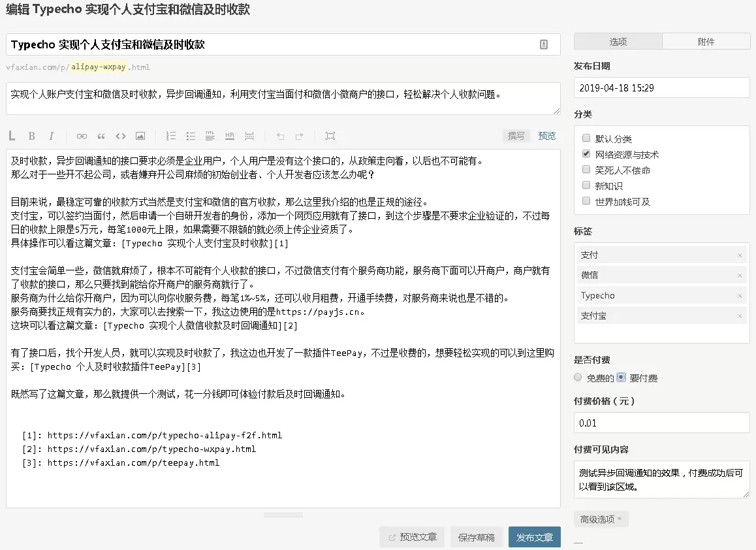Insert an image
The width and height of the screenshot is (756, 550).
(x=140, y=136)
